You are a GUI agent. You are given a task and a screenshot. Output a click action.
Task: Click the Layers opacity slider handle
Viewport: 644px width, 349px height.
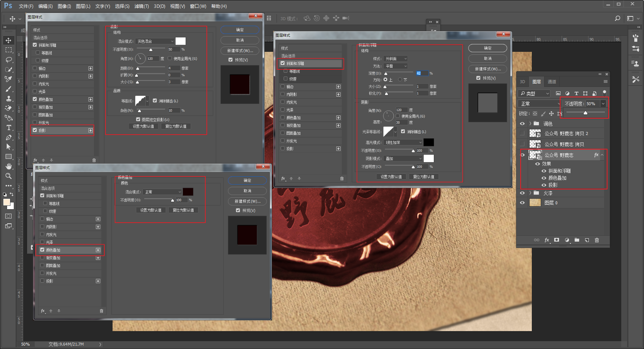pos(585,113)
